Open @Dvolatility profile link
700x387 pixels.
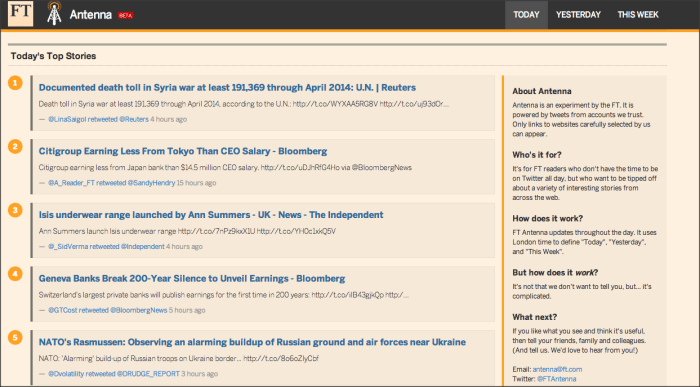(66, 374)
